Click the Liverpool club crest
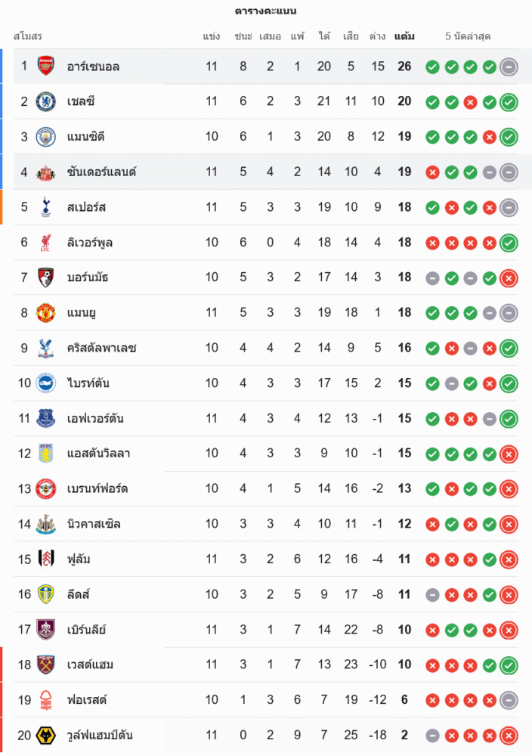The height and width of the screenshot is (756, 532). [46, 242]
